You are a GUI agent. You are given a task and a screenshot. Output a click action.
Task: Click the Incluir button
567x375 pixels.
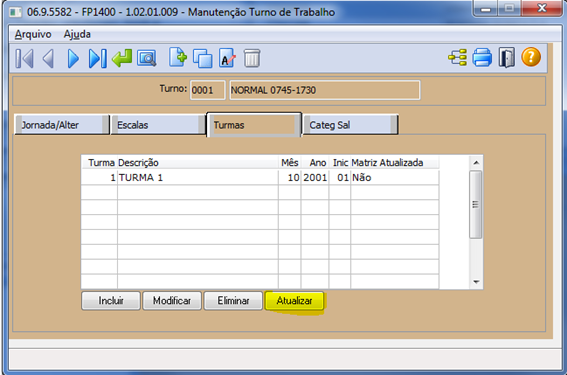[x=111, y=301]
